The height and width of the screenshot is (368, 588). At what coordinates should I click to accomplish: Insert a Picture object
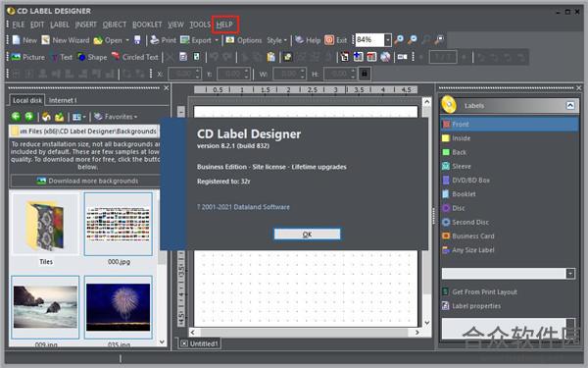coord(27,57)
